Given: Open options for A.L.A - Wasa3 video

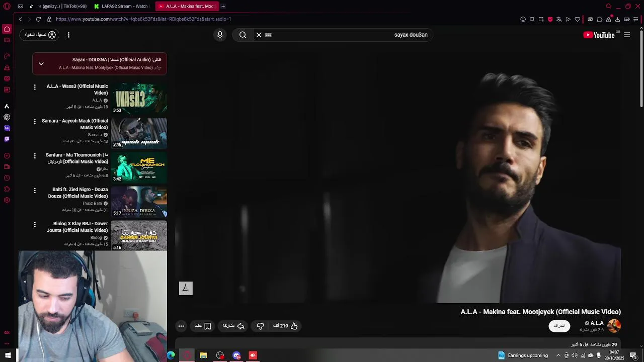Looking at the screenshot, I should coord(35,87).
